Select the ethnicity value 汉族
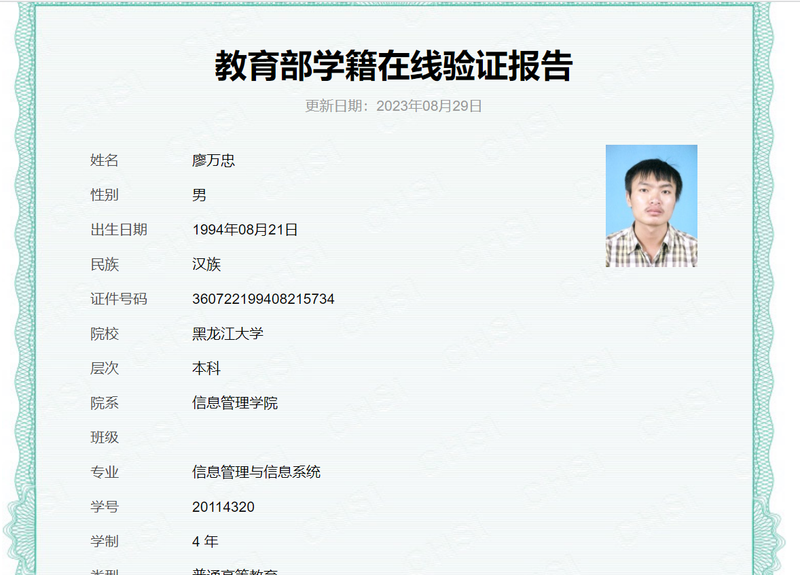Viewport: 800px width, 575px height. tap(206, 264)
